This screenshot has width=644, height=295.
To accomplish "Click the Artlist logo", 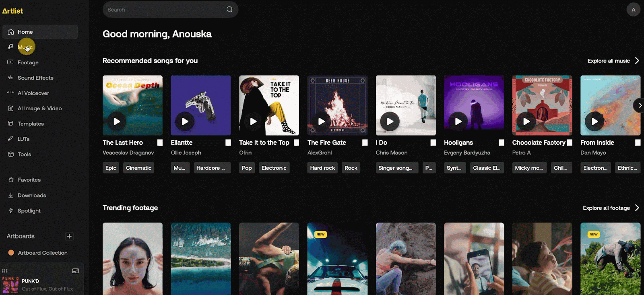I will [13, 11].
